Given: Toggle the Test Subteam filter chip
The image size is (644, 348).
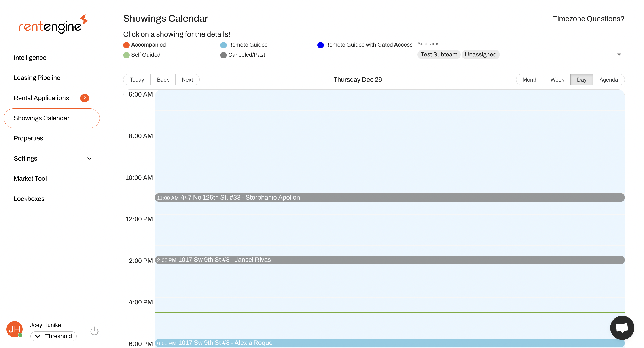Looking at the screenshot, I should click(x=439, y=54).
